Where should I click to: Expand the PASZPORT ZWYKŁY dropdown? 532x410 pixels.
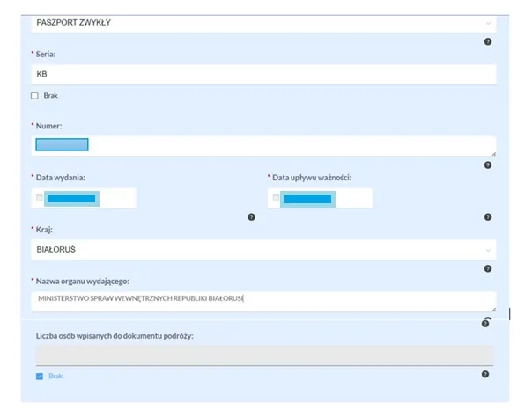[x=263, y=21]
